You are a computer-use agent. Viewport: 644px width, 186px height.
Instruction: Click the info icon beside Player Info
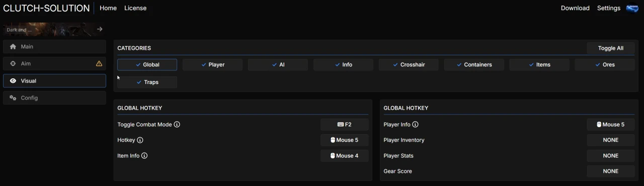416,125
